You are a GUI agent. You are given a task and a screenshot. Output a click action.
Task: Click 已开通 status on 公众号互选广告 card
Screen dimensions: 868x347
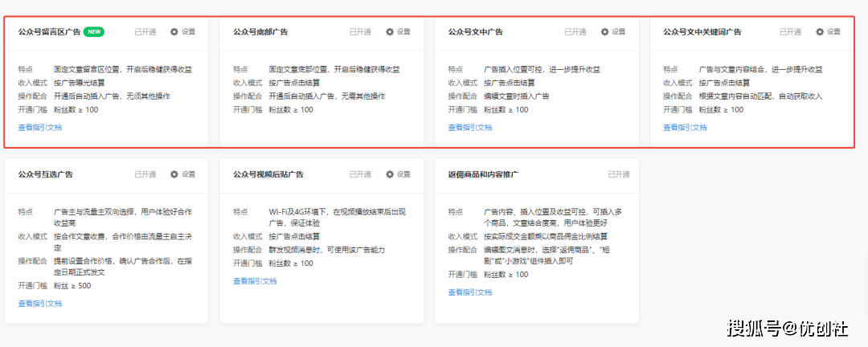tap(145, 174)
